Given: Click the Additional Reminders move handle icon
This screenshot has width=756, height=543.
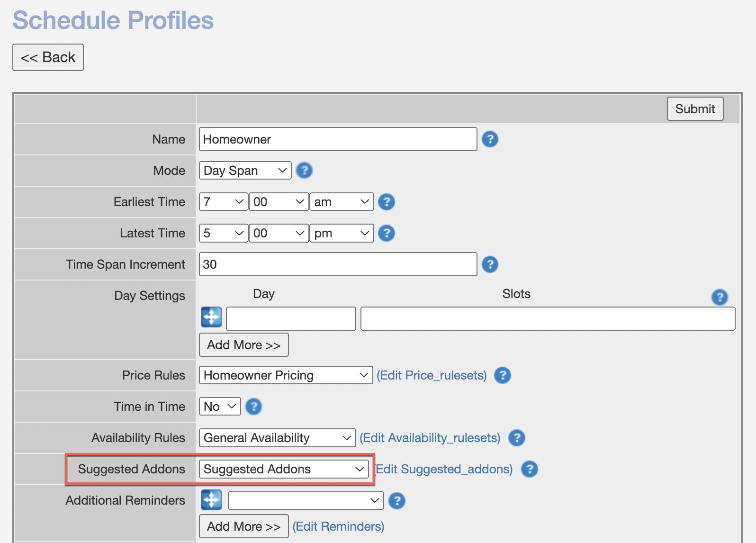Looking at the screenshot, I should 211,500.
